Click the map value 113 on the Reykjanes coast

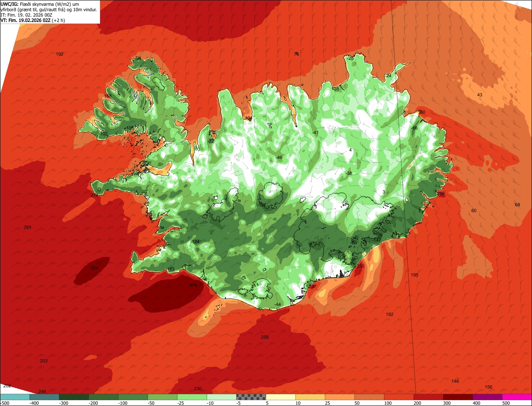pos(171,269)
